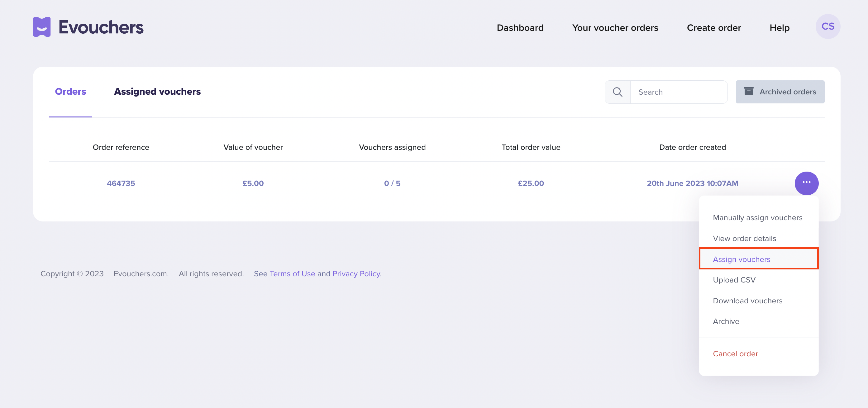Open the Help page
868x408 pixels.
[780, 28]
